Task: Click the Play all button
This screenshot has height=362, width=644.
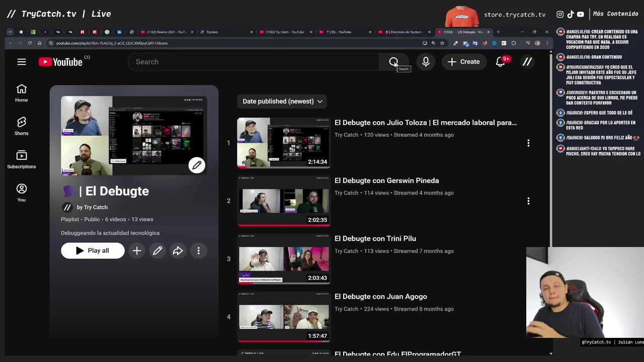Action: pos(93,250)
